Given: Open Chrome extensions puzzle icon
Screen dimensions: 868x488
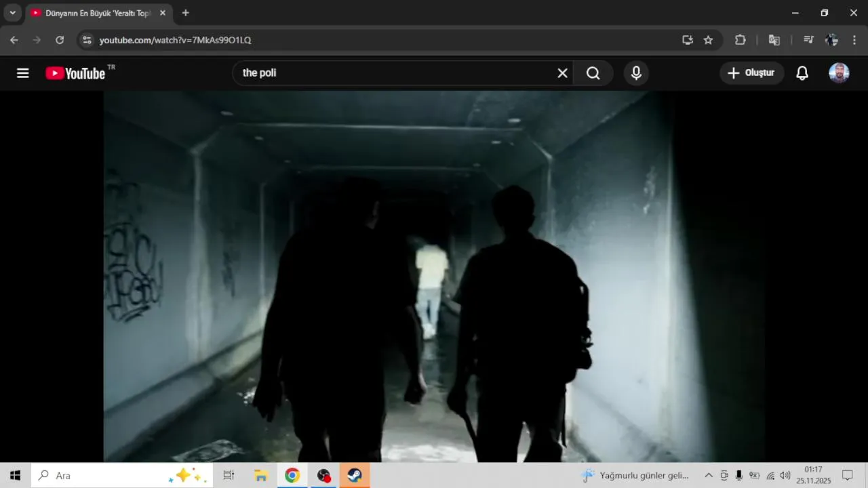Looking at the screenshot, I should [741, 40].
